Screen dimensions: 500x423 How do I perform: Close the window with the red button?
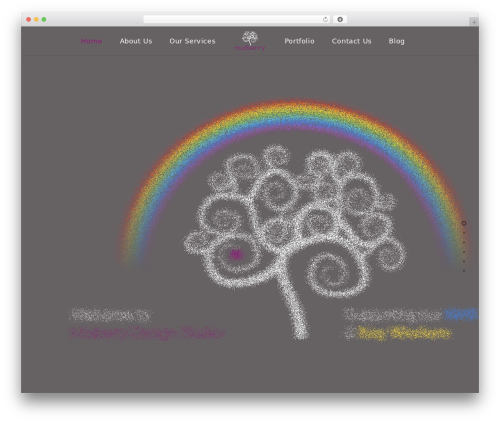coord(29,19)
